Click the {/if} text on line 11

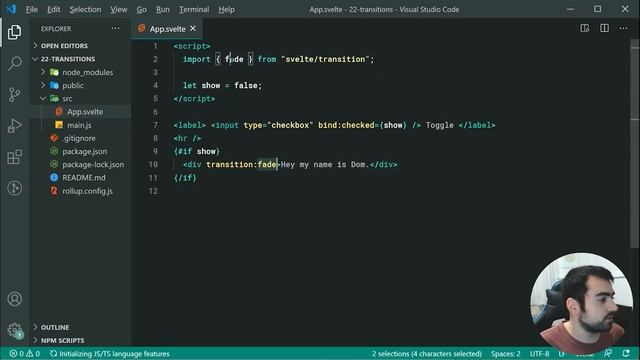tap(185, 178)
